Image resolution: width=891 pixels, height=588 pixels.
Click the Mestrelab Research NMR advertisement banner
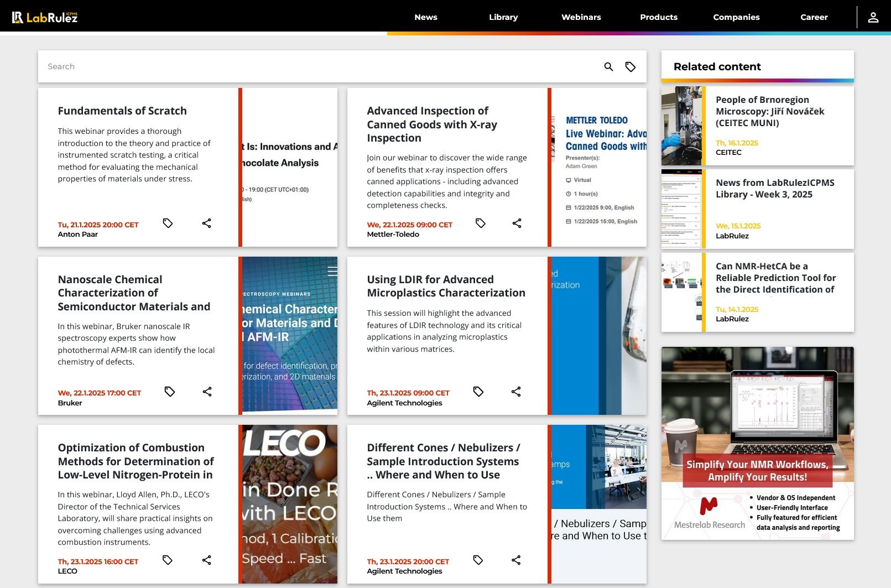758,444
